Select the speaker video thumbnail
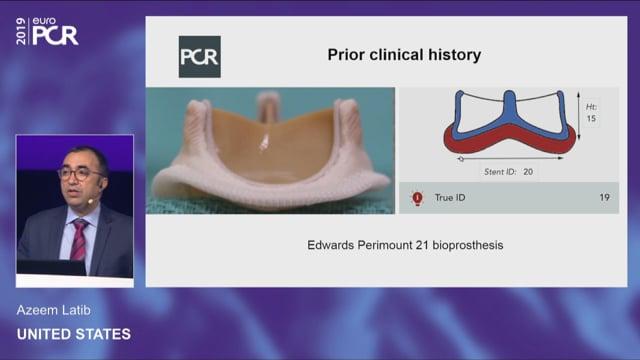The image size is (640, 360). [75, 211]
